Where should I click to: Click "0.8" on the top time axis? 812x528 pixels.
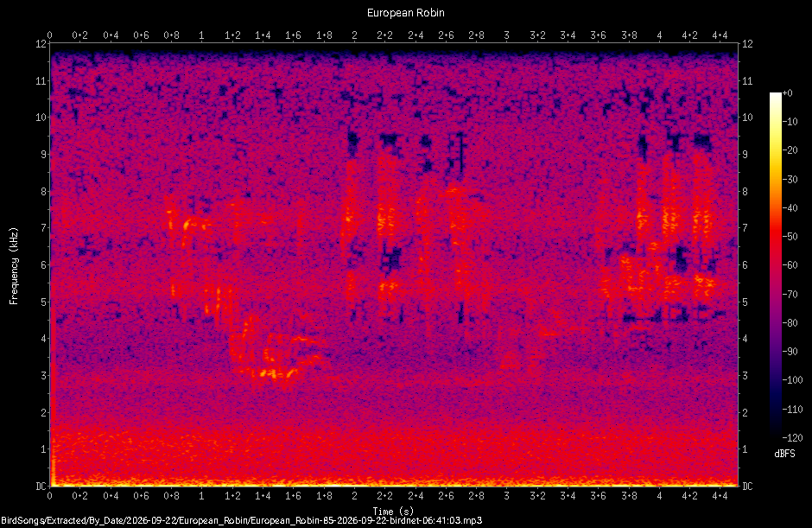pyautogui.click(x=171, y=35)
